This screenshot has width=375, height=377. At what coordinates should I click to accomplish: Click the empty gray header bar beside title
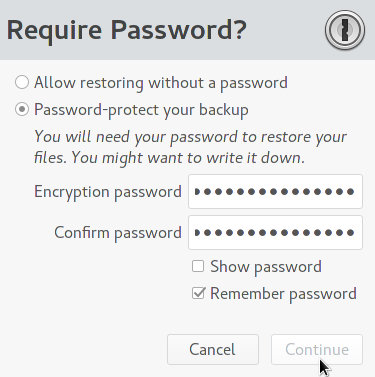click(x=285, y=30)
